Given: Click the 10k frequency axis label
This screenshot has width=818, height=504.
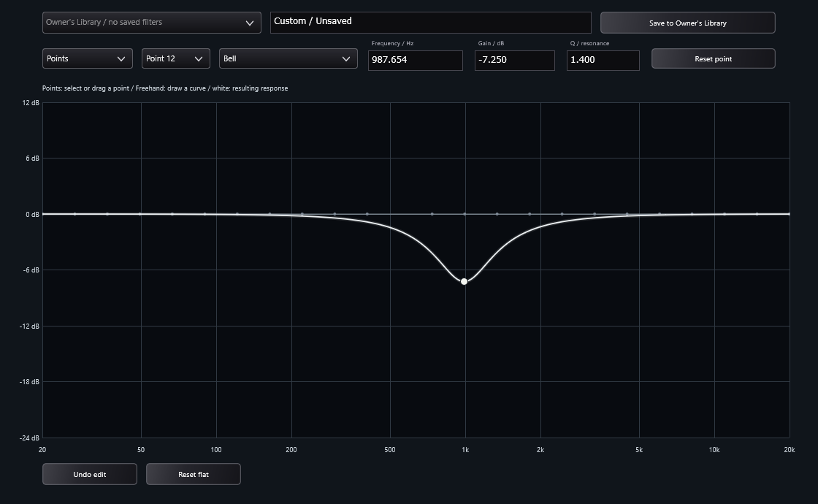Looking at the screenshot, I should coord(714,450).
